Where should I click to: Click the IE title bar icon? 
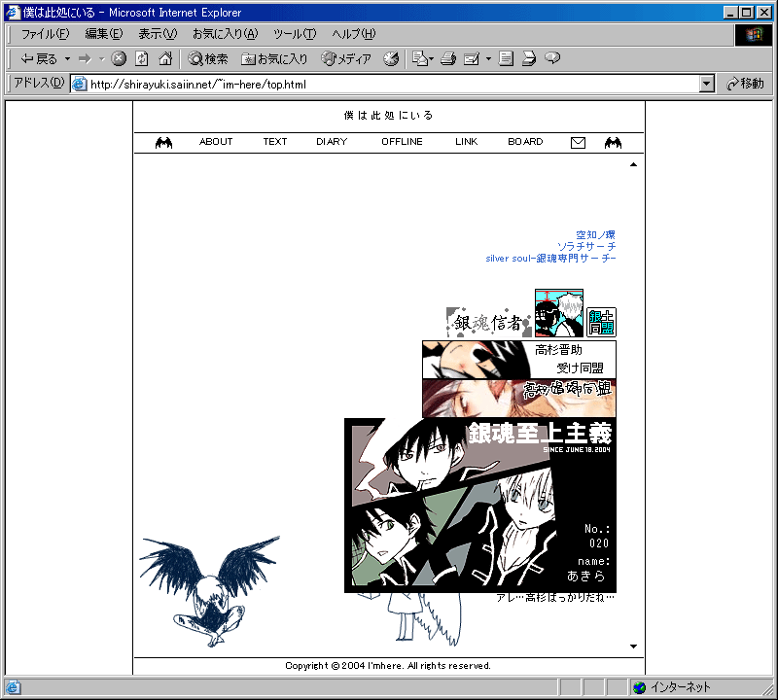pos(14,12)
